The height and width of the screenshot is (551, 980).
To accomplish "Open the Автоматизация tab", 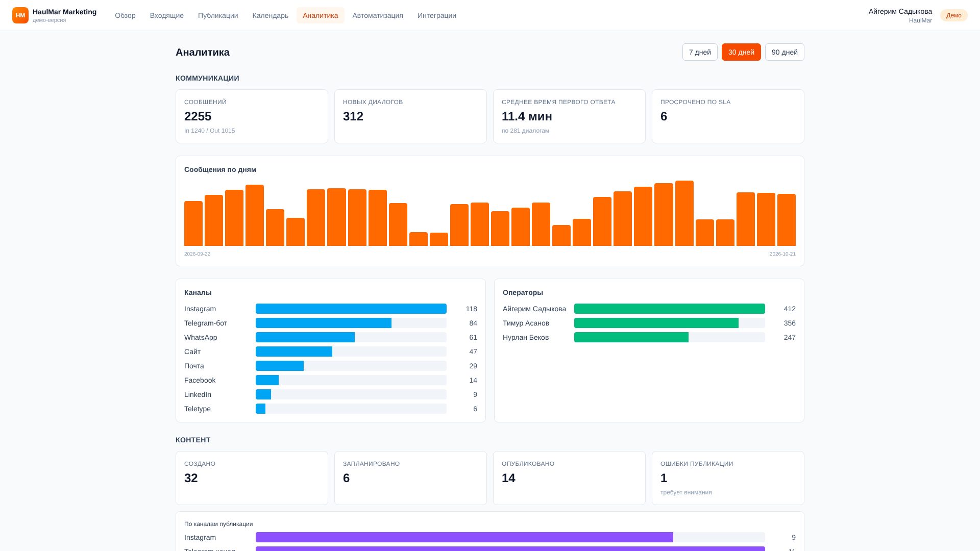I will click(x=378, y=15).
